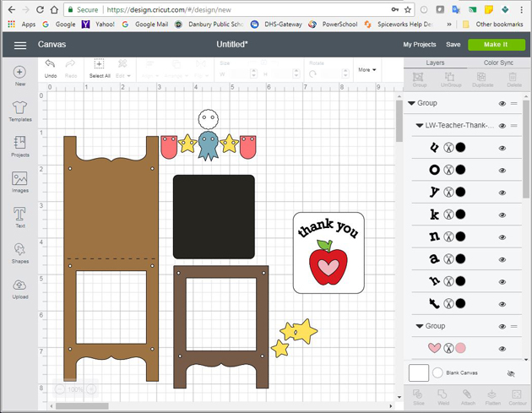This screenshot has height=413, width=532.
Task: Open My Projects link
Action: coord(420,44)
